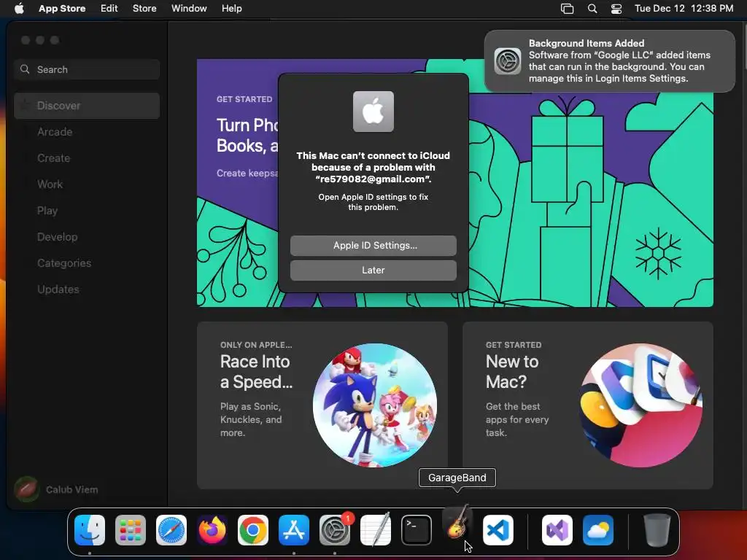Launch Safari from the Dock
Viewport: 747px width, 560px height.
point(171,530)
